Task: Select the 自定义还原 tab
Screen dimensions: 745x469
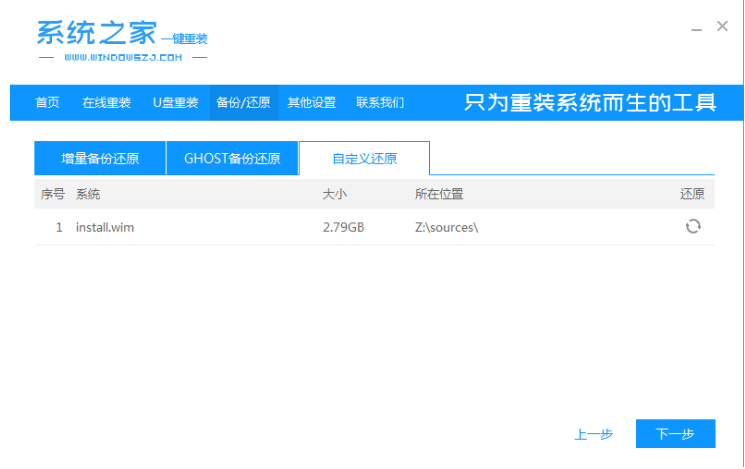Action: pyautogui.click(x=364, y=159)
